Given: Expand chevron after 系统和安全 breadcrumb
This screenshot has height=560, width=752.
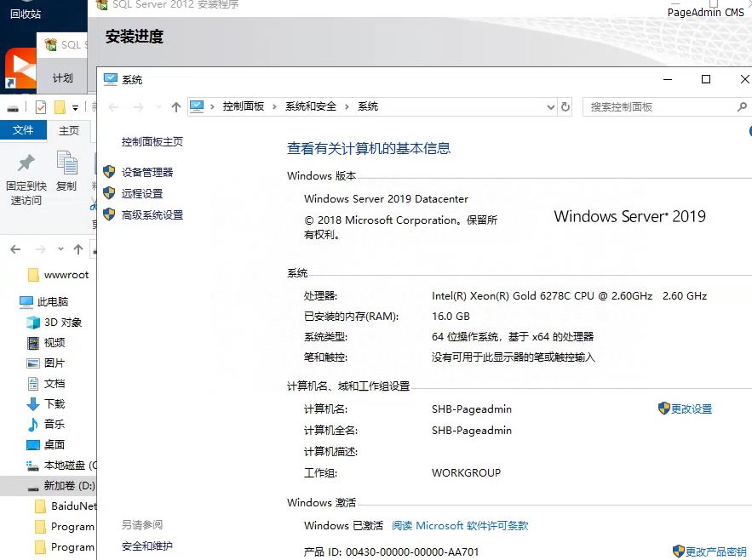Looking at the screenshot, I should click(x=347, y=107).
